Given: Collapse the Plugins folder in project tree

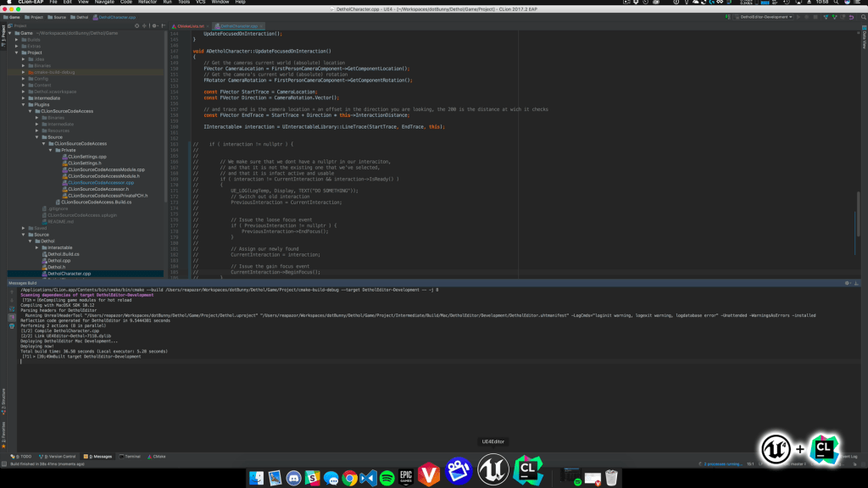Looking at the screenshot, I should point(24,104).
